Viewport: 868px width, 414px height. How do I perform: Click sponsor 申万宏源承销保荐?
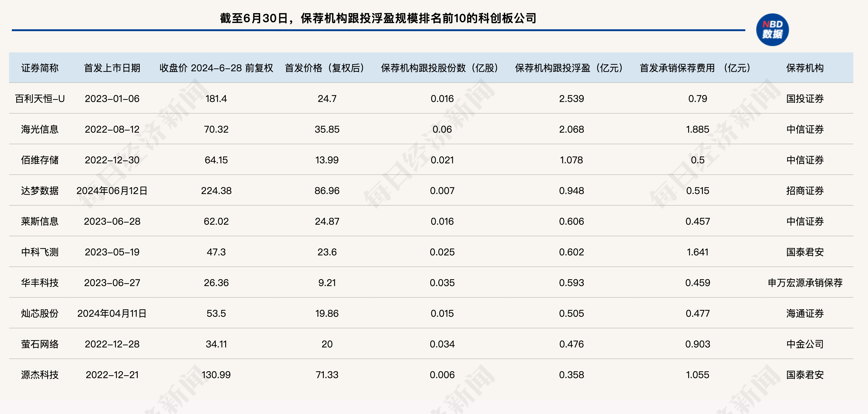[805, 283]
